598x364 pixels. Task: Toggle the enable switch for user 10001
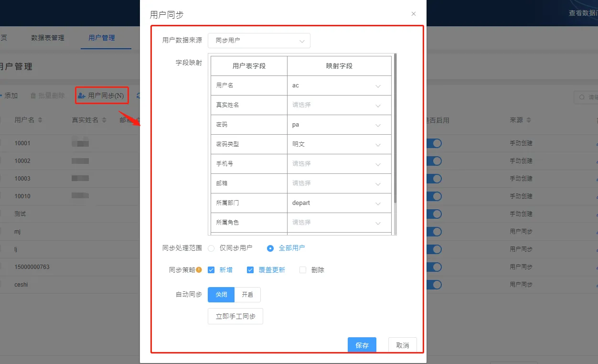pyautogui.click(x=434, y=143)
